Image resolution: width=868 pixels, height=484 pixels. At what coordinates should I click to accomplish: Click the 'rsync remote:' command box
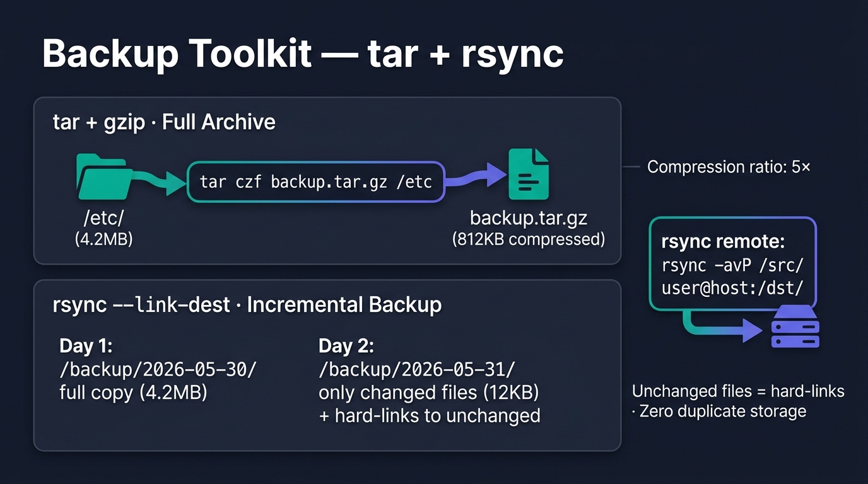tap(732, 264)
